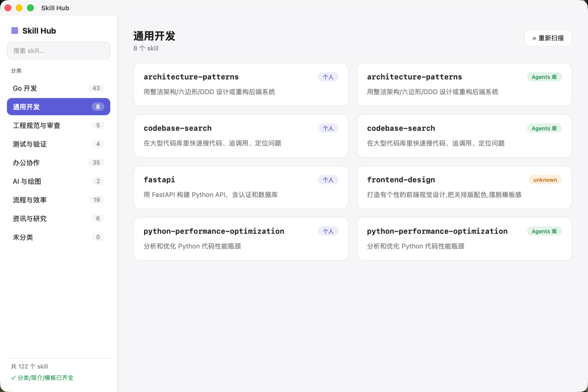
Task: Open the 流程与效率 category
Action: pos(58,200)
